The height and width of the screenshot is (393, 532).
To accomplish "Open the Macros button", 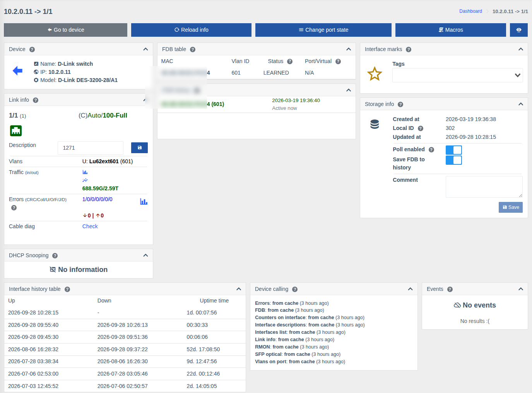I will point(451,30).
